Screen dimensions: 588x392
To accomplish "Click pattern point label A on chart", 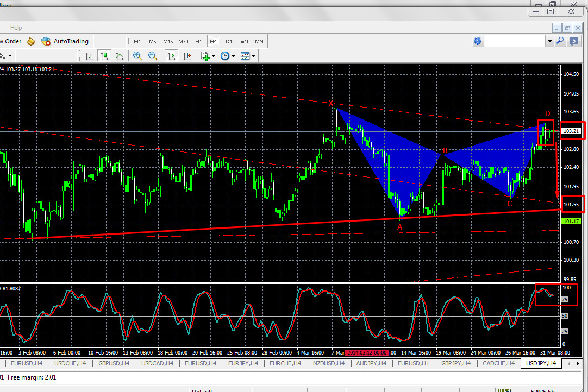I will 400,227.
